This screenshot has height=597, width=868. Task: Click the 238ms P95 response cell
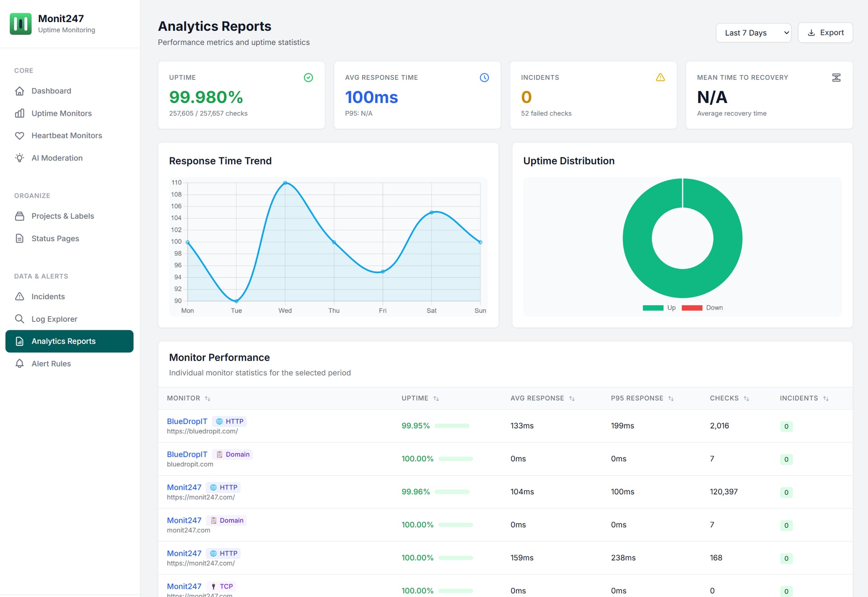pos(623,558)
